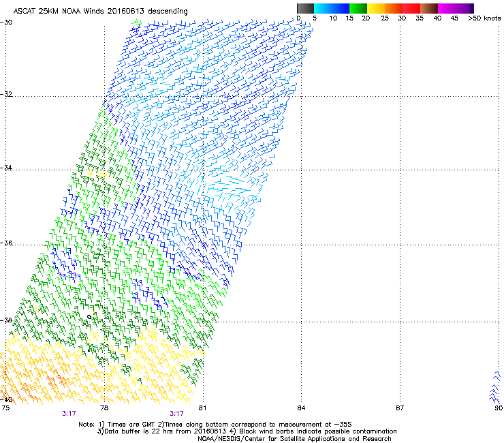Click the magenta-purple 40-50 knots legend segment
The image size is (504, 443).
point(456,8)
